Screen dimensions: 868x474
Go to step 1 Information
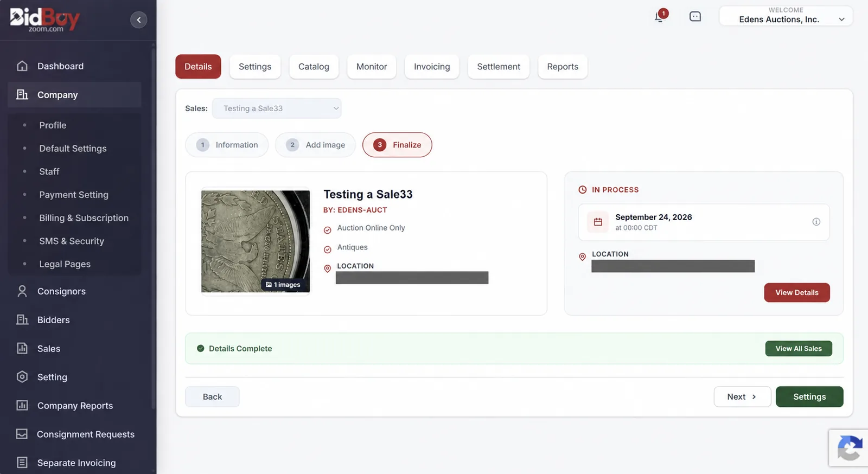[227, 145]
